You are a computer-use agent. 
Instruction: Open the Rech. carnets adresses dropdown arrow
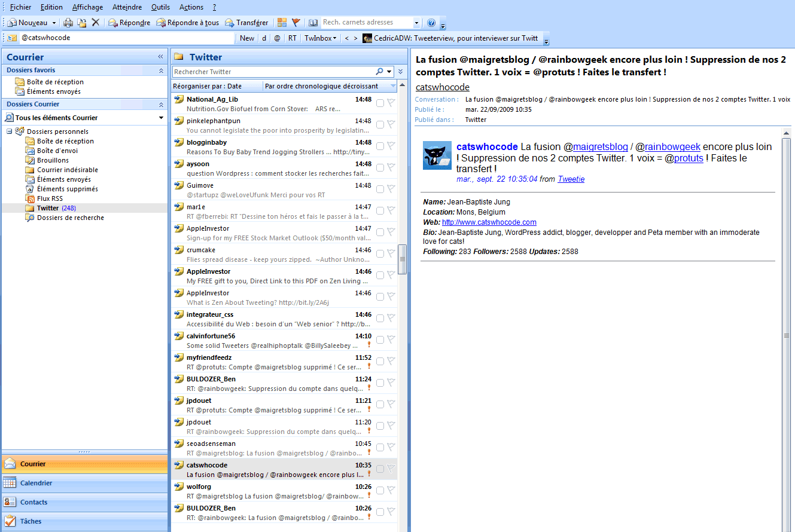416,23
